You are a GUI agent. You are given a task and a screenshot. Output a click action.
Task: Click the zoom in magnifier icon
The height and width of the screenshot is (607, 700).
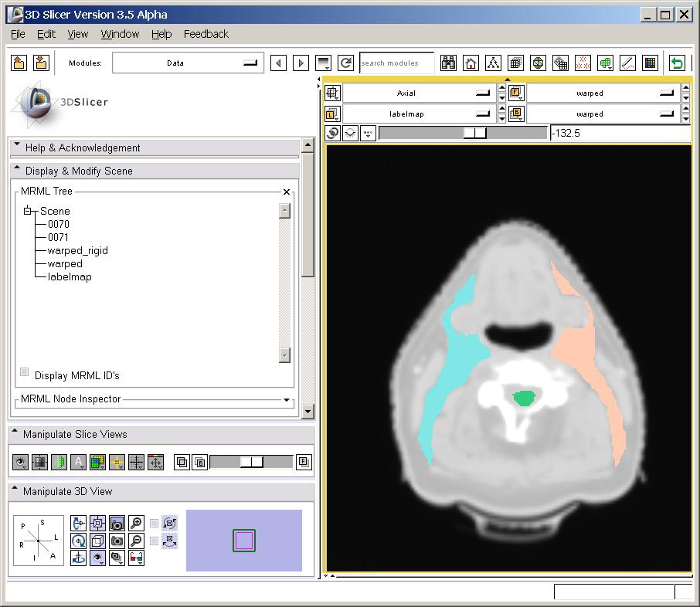pyautogui.click(x=136, y=524)
